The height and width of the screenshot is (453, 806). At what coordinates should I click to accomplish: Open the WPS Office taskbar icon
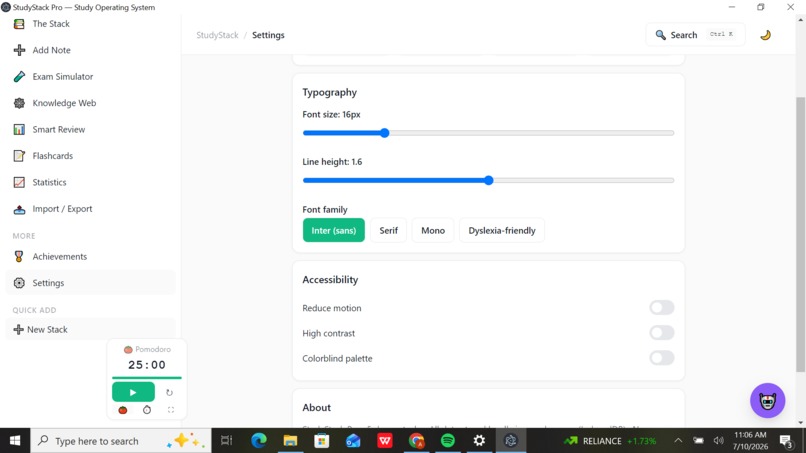click(x=385, y=441)
